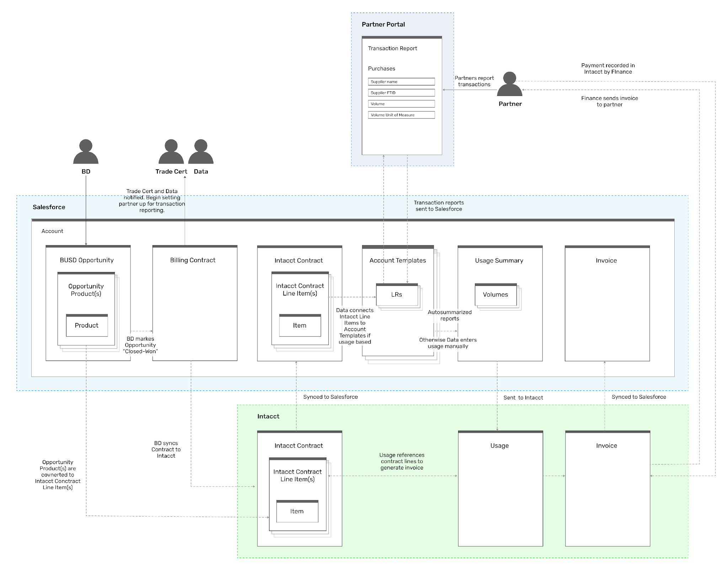This screenshot has width=728, height=585.
Task: Click the 'Synced to Salesforce' label near Intacct Contract
Action: coord(331,397)
